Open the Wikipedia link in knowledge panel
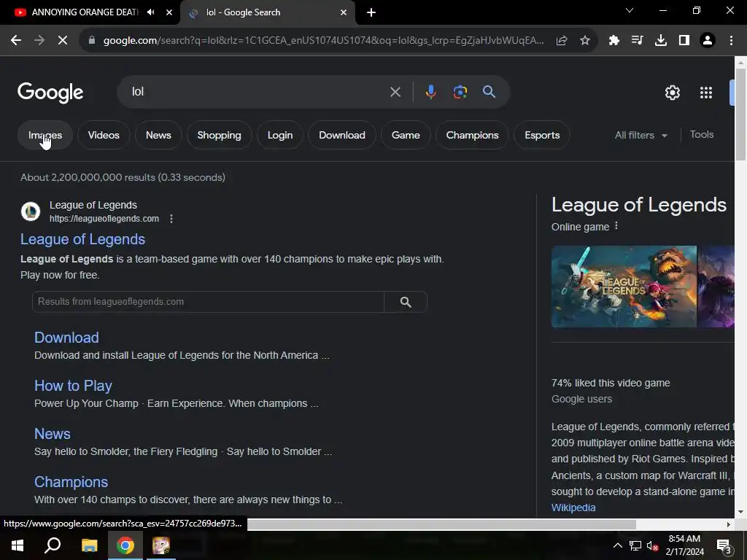This screenshot has height=560, width=747. point(573,507)
